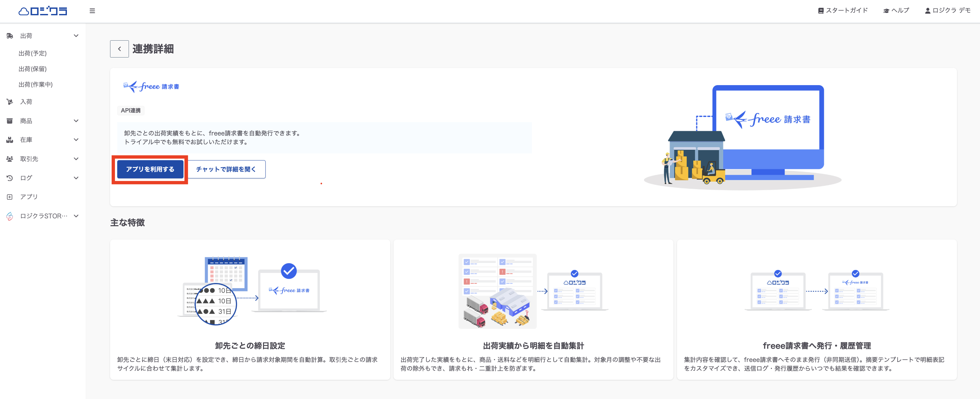
Task: Select the アプリ sidebar menu label
Action: pos(29,197)
